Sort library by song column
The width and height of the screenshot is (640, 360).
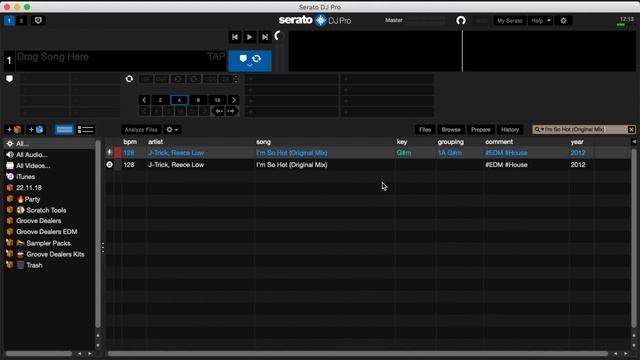point(263,142)
